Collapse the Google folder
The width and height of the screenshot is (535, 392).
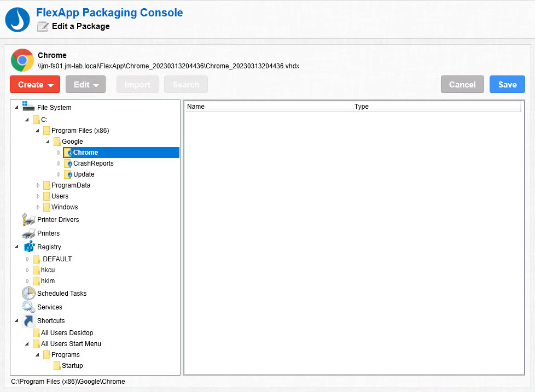point(49,142)
